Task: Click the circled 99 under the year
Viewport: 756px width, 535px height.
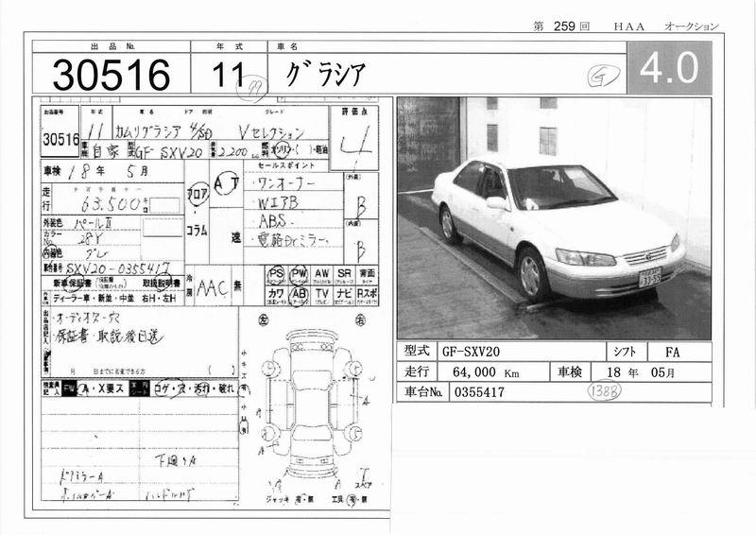Action: pos(252,90)
